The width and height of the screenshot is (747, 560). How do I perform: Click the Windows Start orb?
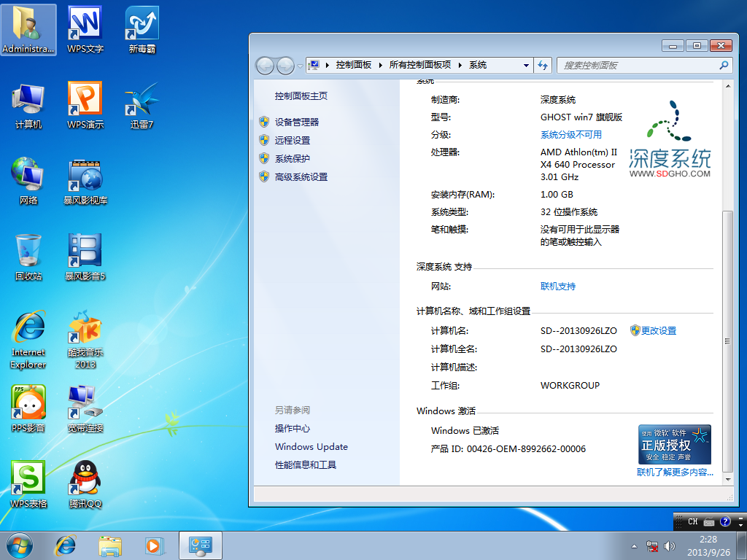pos(20,545)
